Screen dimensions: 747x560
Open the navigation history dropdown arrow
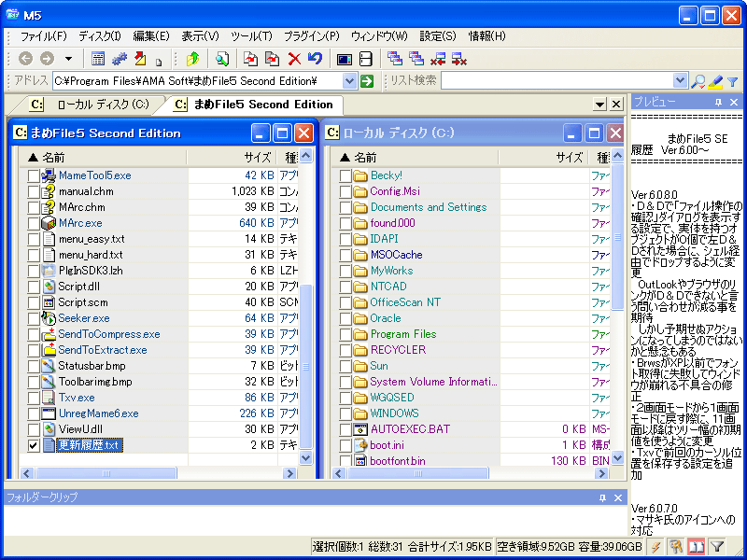(68, 59)
